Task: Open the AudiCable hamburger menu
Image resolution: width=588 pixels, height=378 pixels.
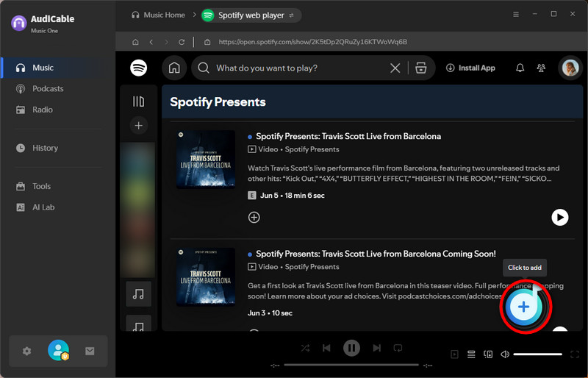Action: coord(516,14)
